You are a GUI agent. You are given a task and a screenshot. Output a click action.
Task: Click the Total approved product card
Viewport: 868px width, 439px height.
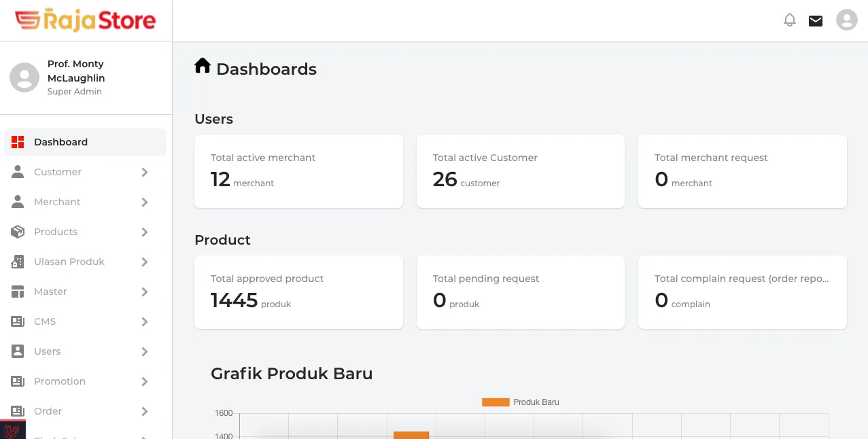click(298, 292)
